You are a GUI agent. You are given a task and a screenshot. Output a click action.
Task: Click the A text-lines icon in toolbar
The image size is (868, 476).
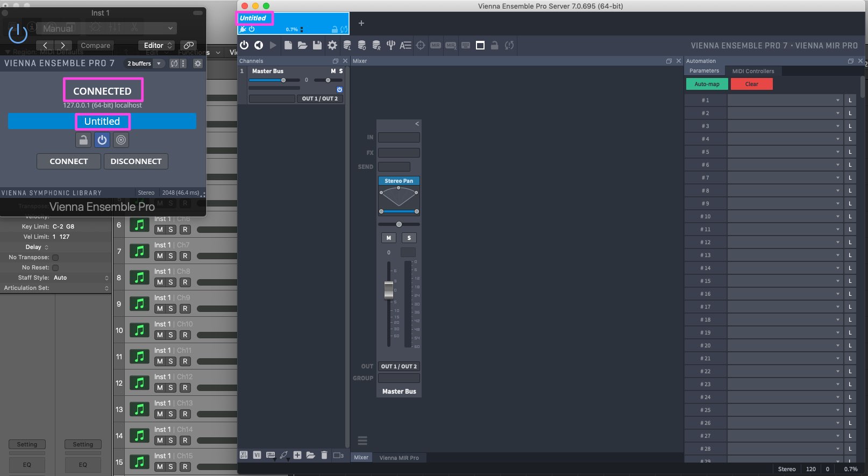[405, 45]
